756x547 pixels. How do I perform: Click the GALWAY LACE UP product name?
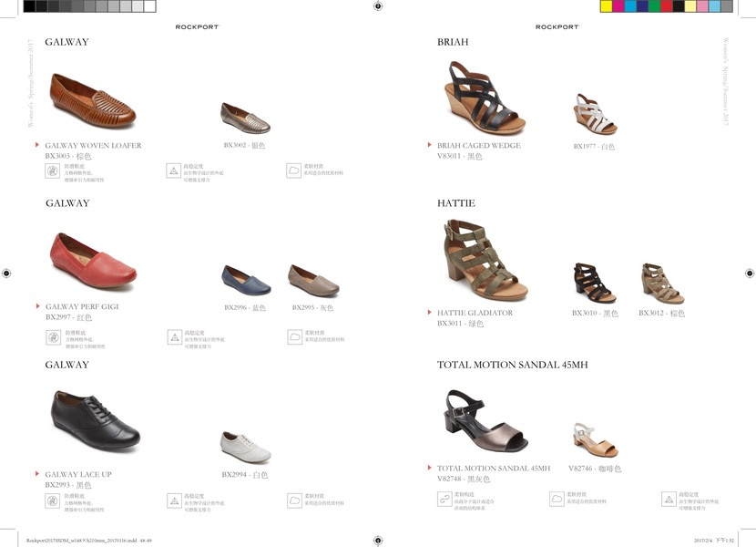[x=78, y=474]
